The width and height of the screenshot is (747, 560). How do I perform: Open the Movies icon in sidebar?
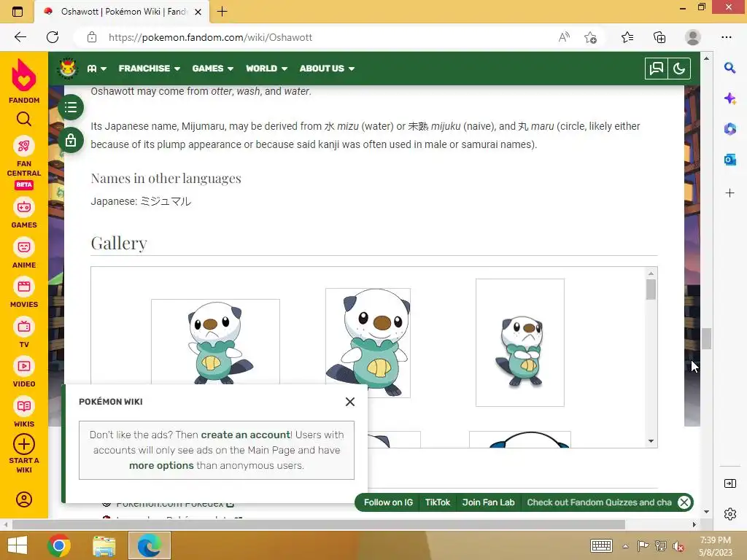click(24, 287)
